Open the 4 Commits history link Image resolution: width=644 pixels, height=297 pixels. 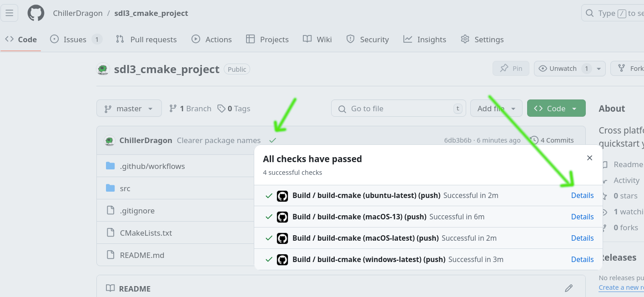(552, 140)
